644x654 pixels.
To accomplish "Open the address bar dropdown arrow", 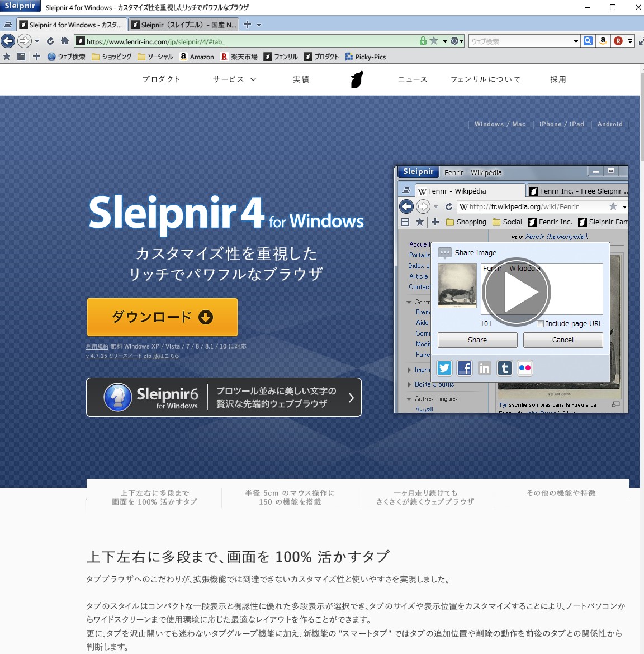I will (x=445, y=41).
